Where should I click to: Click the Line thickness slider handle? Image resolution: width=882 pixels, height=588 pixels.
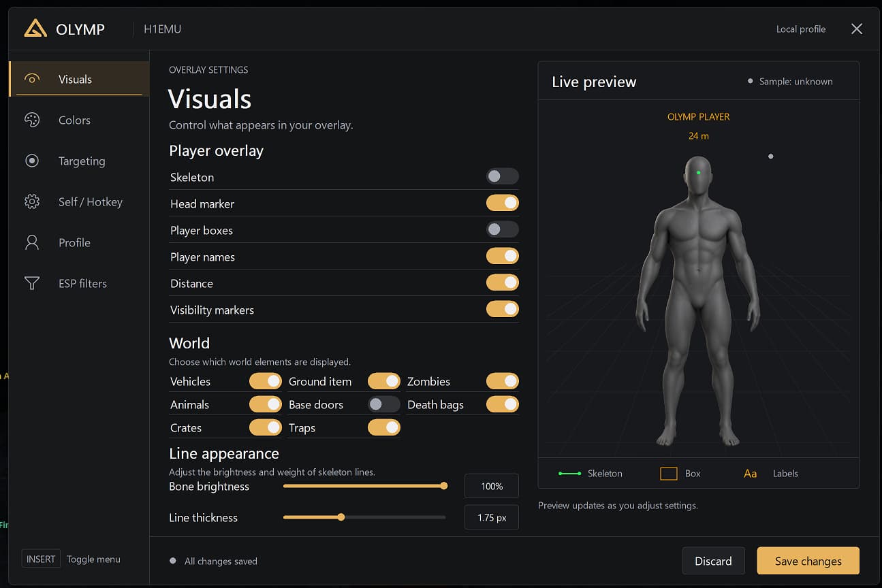341,517
